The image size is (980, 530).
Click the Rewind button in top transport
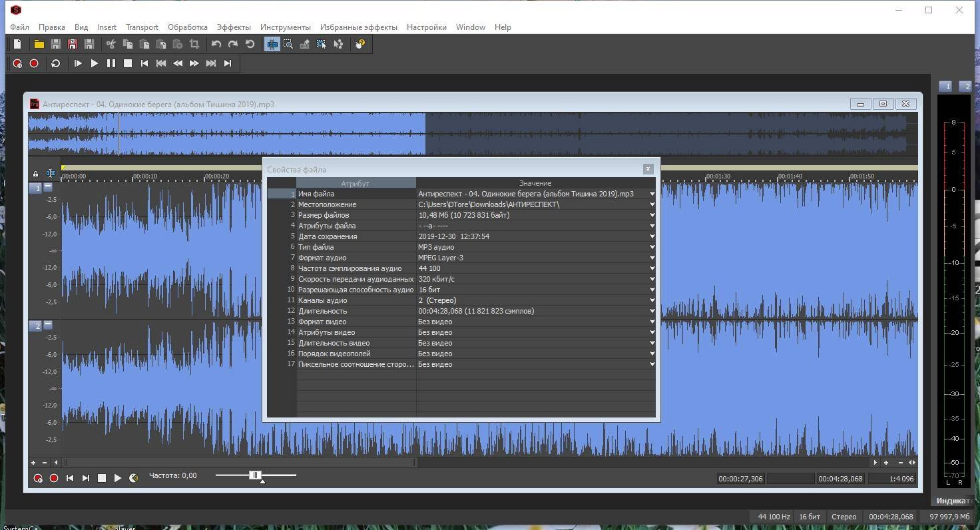[x=178, y=63]
